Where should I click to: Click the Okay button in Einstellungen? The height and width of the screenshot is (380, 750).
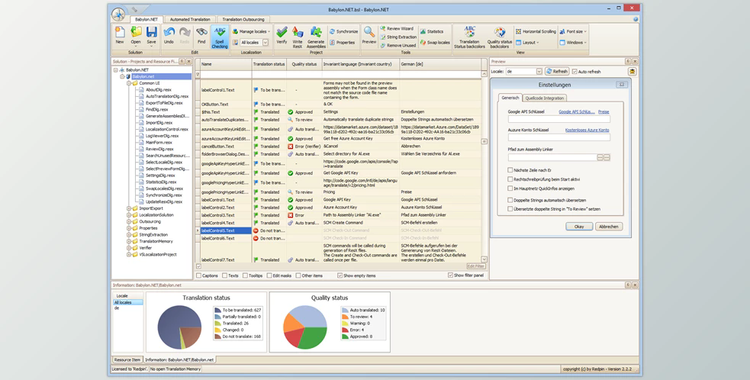pos(579,226)
